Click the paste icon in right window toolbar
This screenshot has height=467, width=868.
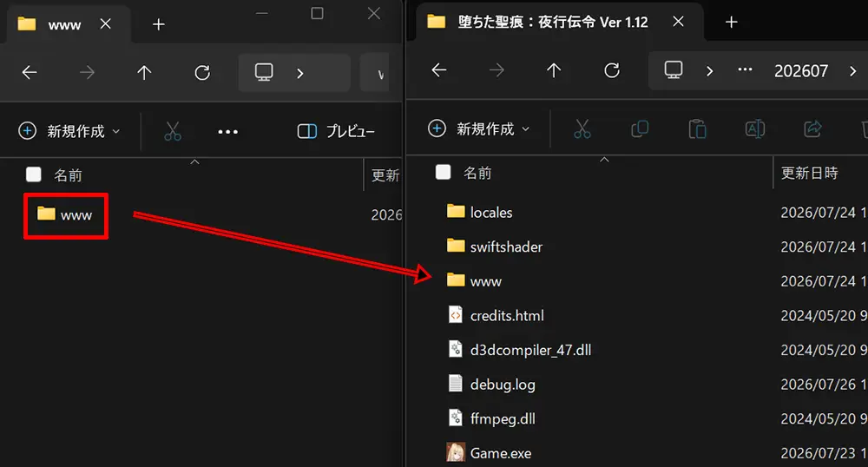point(698,129)
